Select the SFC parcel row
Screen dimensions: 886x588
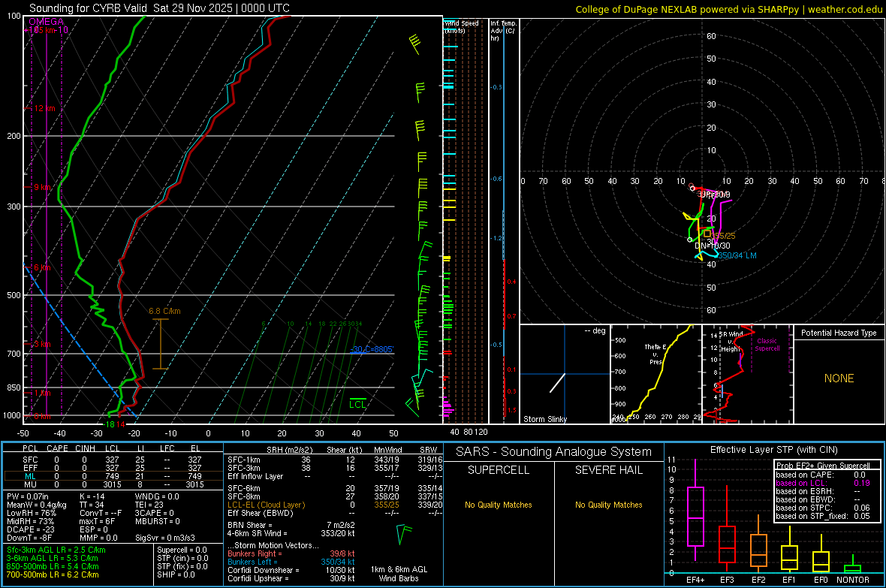pyautogui.click(x=112, y=460)
